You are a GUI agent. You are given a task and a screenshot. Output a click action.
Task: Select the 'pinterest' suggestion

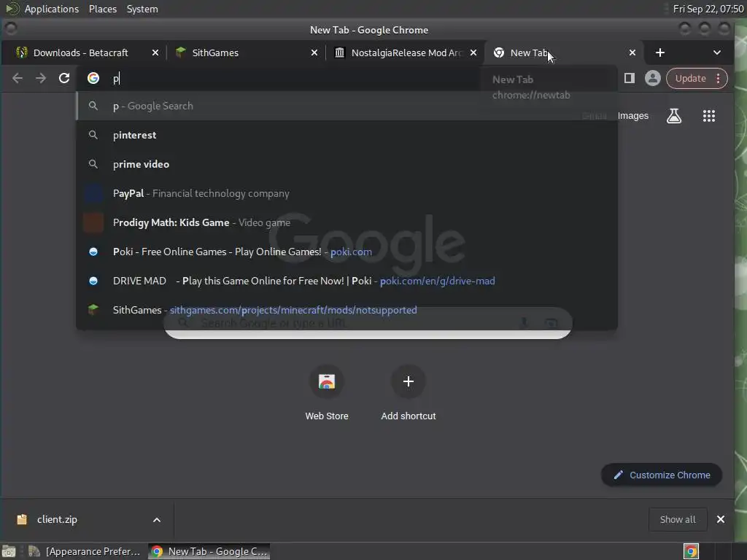[x=347, y=135]
